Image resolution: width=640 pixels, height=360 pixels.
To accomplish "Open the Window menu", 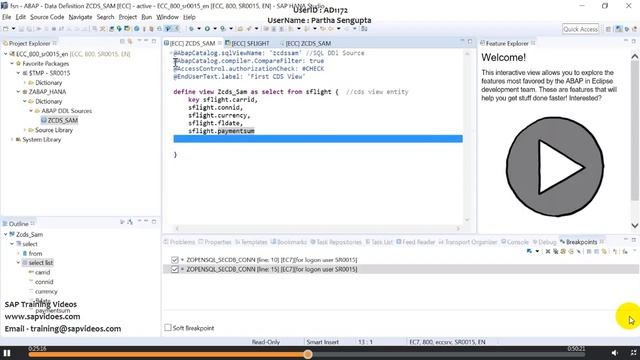I will (167, 17).
